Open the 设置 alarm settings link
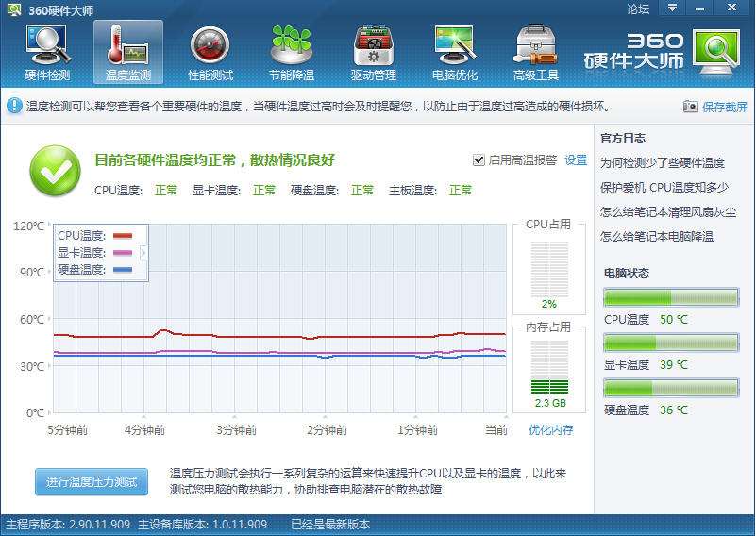The height and width of the screenshot is (536, 756). pyautogui.click(x=576, y=160)
